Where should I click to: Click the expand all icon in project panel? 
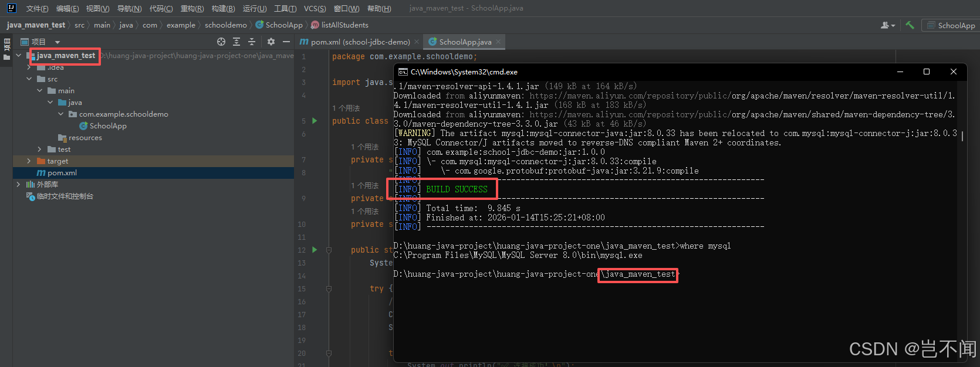click(x=236, y=42)
